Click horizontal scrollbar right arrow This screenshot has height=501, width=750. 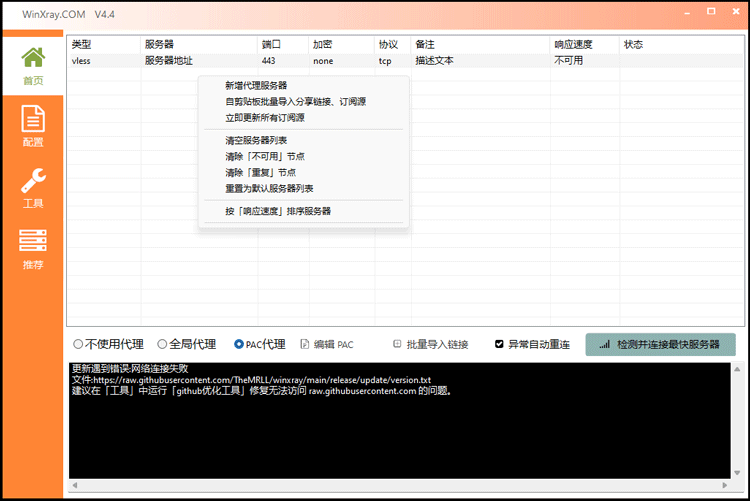coord(725,485)
